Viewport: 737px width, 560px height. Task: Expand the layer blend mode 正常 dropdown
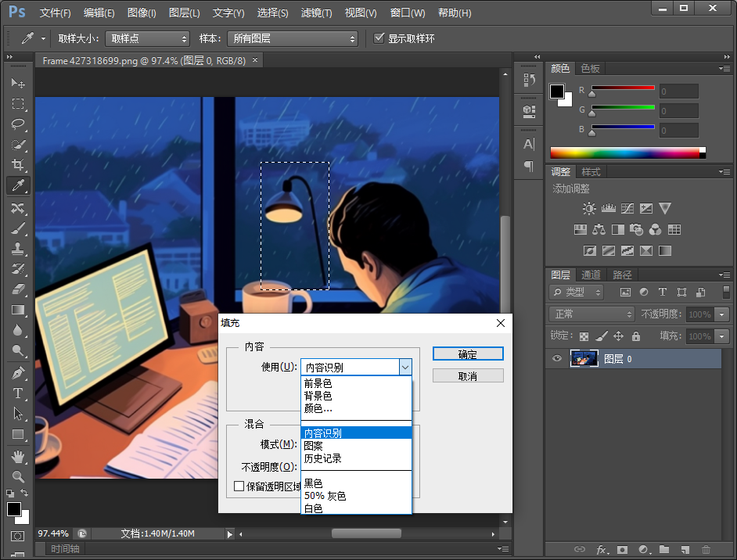point(591,314)
